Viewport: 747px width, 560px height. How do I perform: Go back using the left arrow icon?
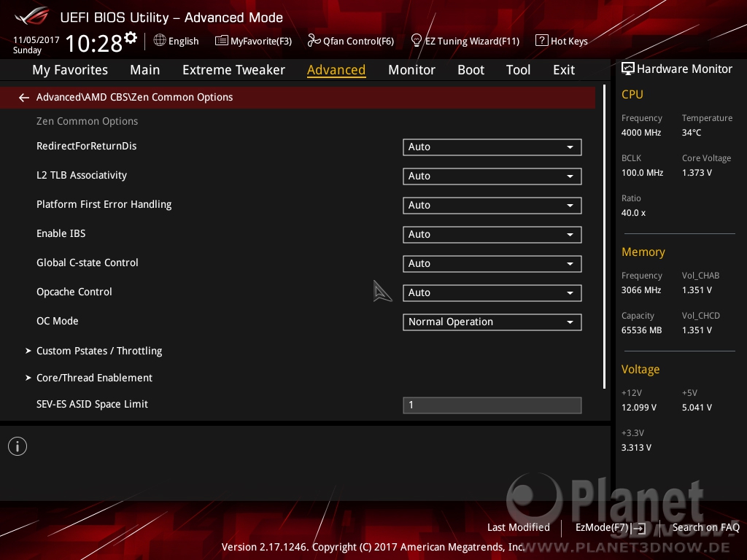(x=24, y=98)
